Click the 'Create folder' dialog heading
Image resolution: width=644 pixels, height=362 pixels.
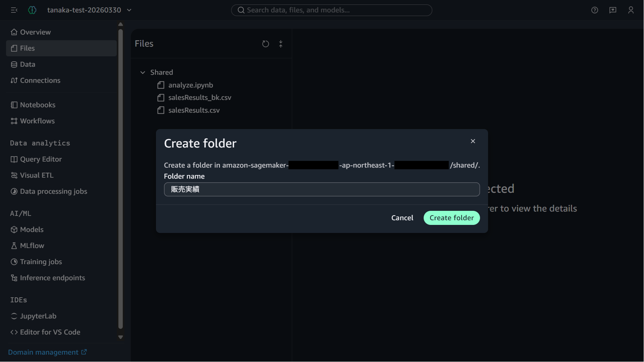(x=200, y=143)
